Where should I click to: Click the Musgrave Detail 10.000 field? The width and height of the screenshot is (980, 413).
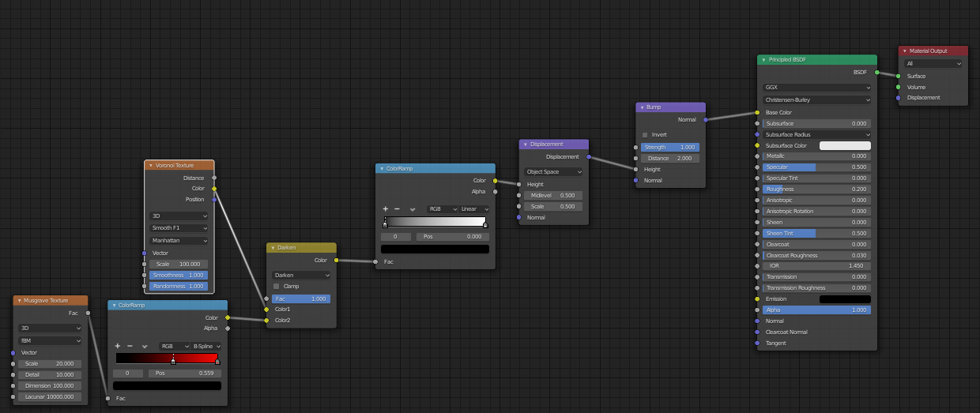click(51, 374)
